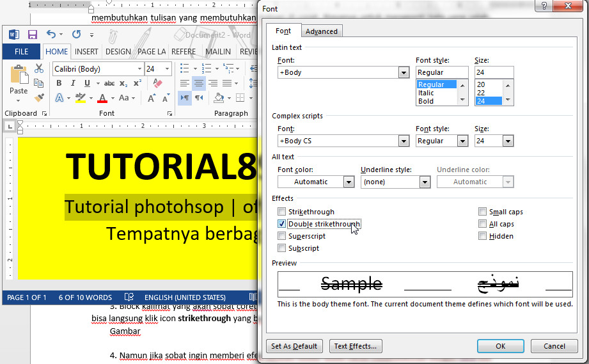Click the Change Case Aa icon
The width and height of the screenshot is (589, 364).
pos(124,98)
